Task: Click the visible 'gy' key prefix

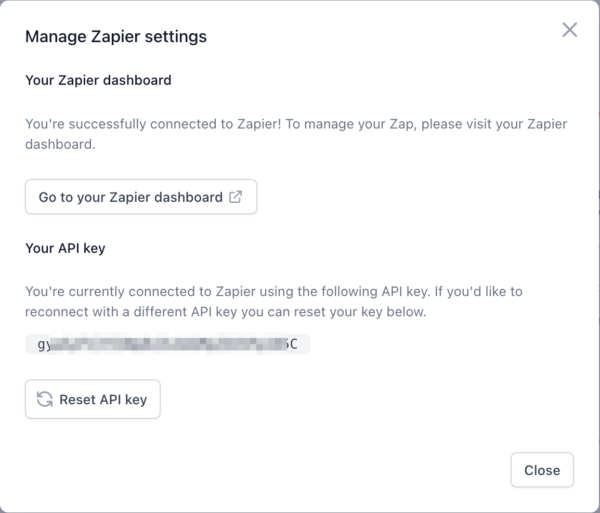Action: 44,344
